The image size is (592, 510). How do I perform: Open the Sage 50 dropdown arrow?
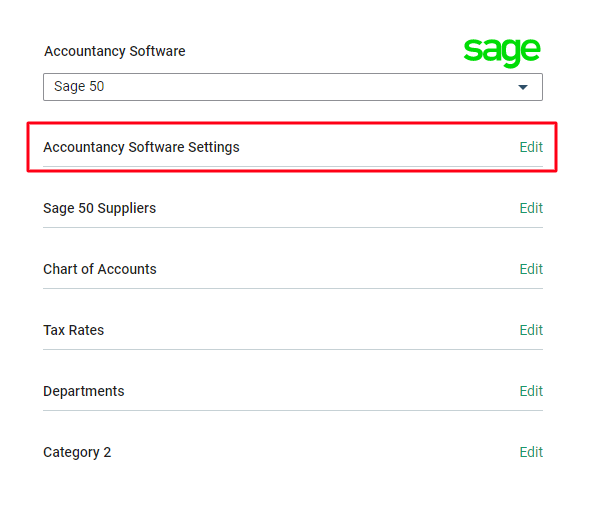pos(523,87)
